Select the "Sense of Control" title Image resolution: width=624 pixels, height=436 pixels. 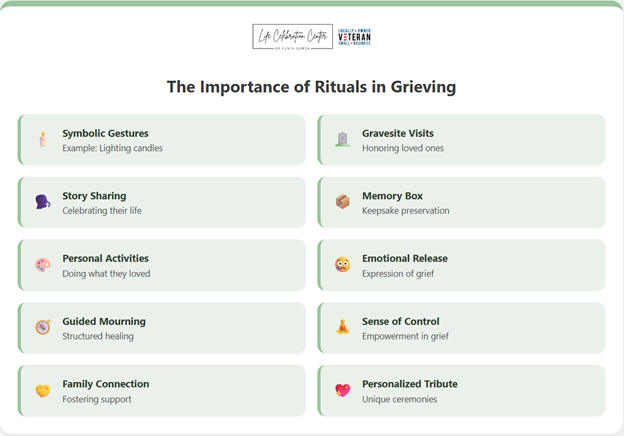(400, 321)
